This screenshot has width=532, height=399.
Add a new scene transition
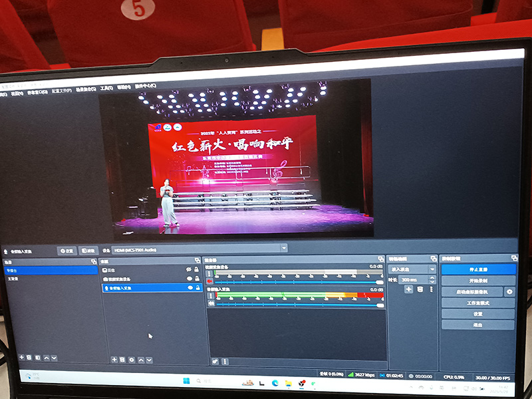408,289
